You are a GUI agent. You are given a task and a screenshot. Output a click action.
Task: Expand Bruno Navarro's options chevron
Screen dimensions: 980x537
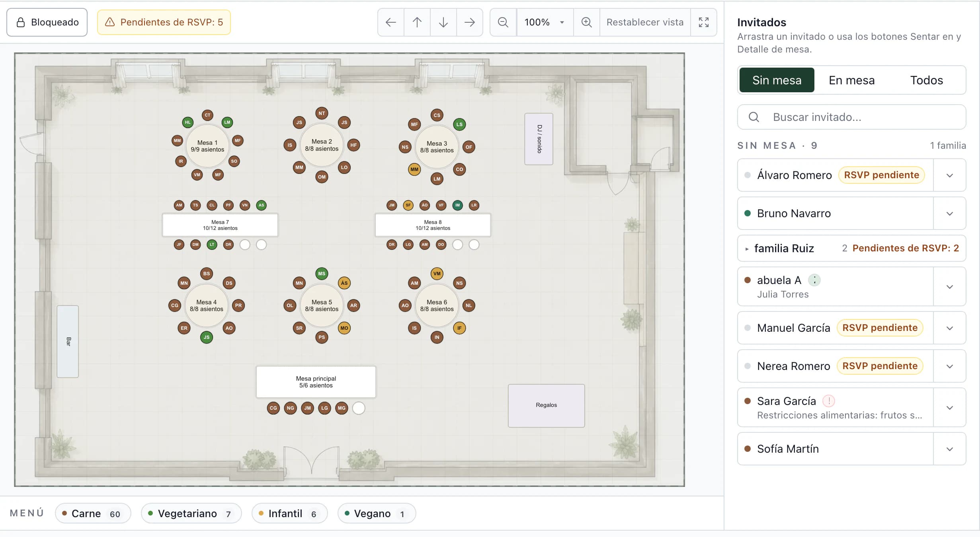pos(949,214)
